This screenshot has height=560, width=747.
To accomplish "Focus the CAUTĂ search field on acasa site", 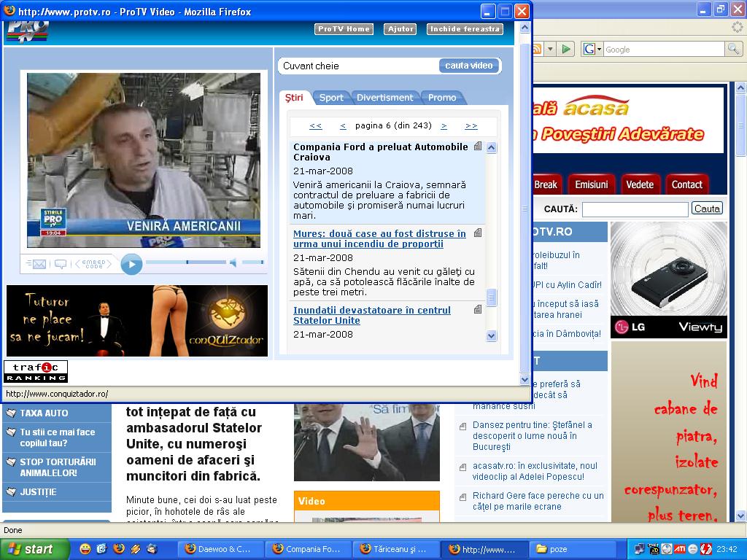I will 635,209.
